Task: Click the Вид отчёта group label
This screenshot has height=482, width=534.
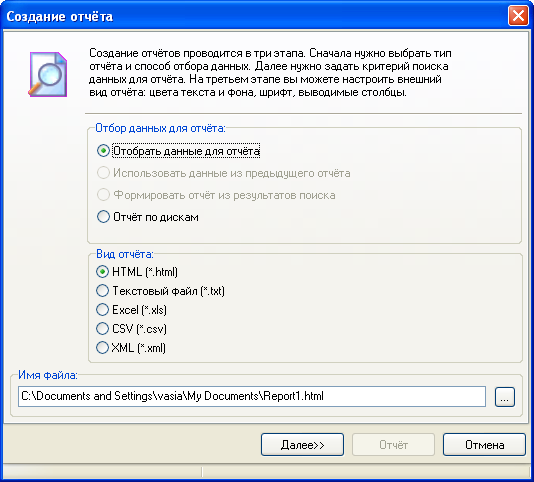Action: [125, 254]
